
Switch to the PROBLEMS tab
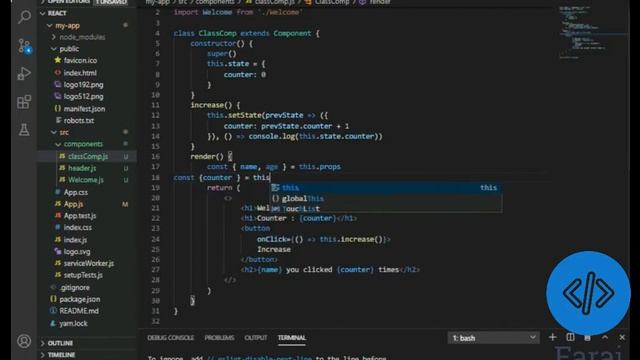tap(219, 338)
